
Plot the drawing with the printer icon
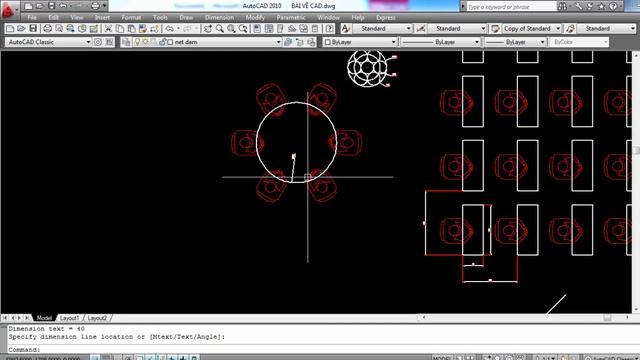click(x=47, y=29)
